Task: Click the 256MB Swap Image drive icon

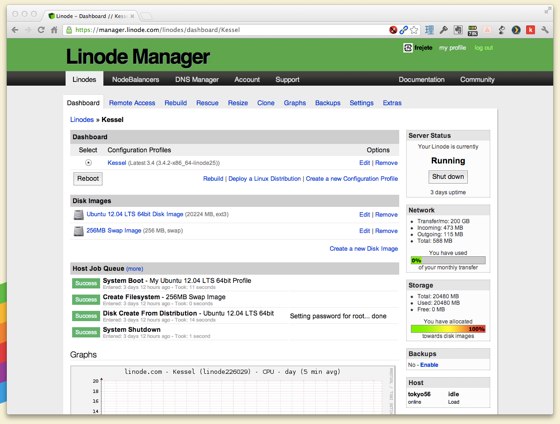Action: tap(79, 231)
